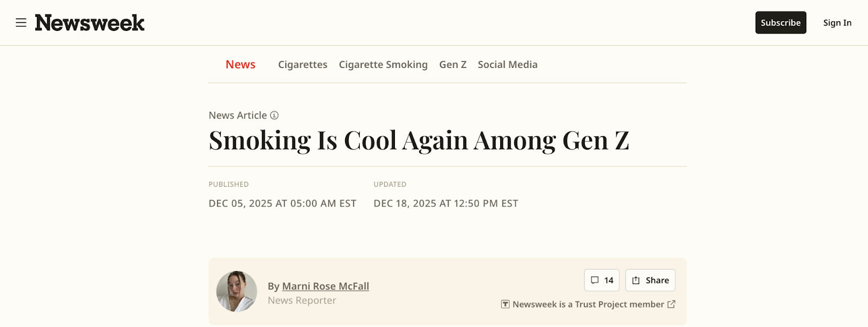Click the News Article label
Viewport: 868px width, 327px height.
pyautogui.click(x=238, y=115)
